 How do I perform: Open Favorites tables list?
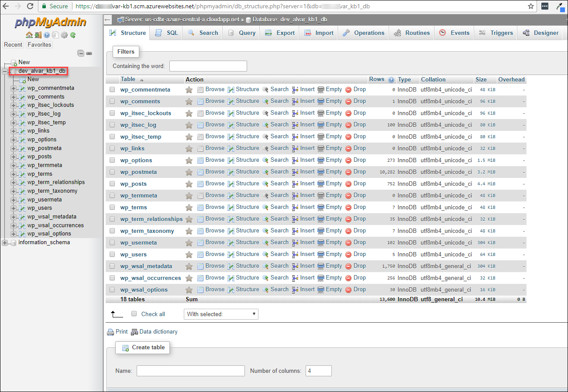[x=39, y=44]
